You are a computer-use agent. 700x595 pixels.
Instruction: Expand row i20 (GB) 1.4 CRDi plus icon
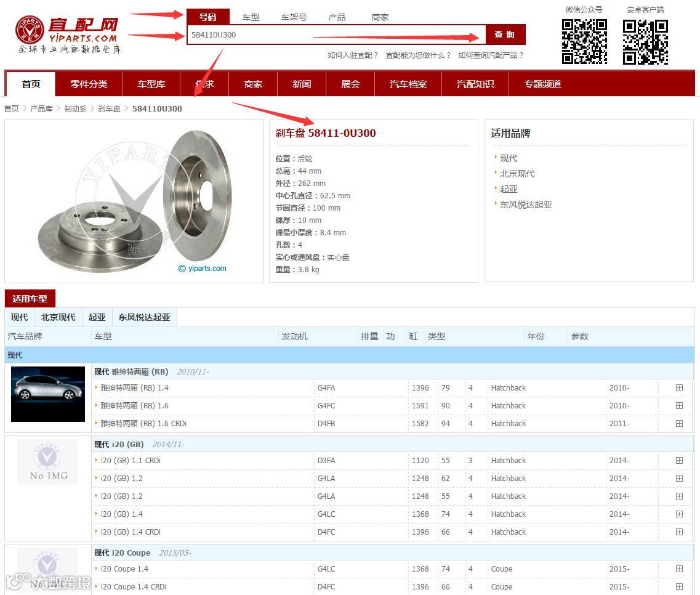(x=679, y=532)
